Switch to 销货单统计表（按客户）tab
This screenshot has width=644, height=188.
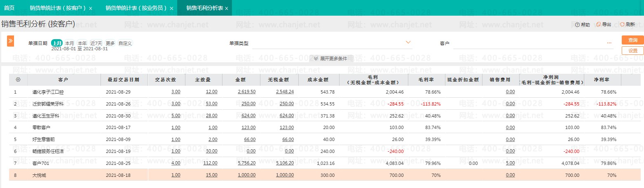coord(58,8)
